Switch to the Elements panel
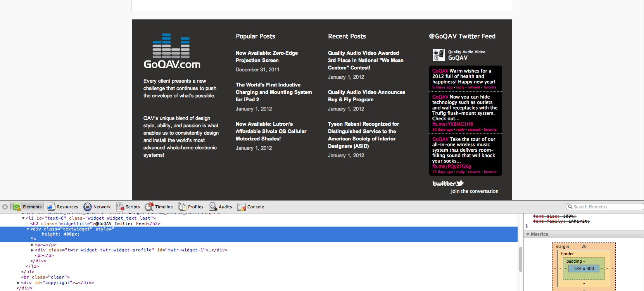The height and width of the screenshot is (291, 644). [x=28, y=207]
